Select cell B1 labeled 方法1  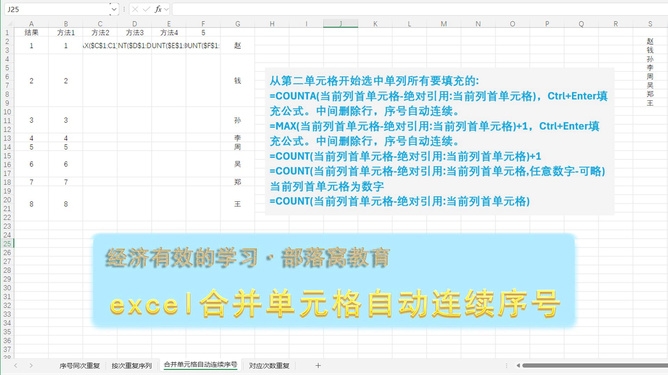[x=66, y=32]
